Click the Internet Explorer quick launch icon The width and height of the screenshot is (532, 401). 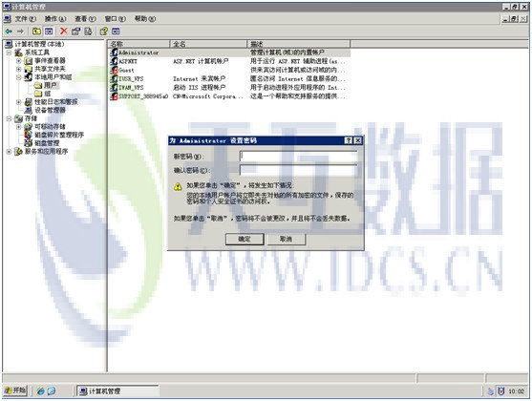(40, 391)
